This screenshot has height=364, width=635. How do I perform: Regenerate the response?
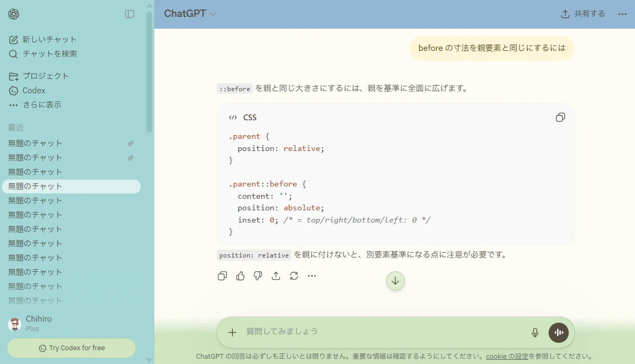click(x=294, y=276)
